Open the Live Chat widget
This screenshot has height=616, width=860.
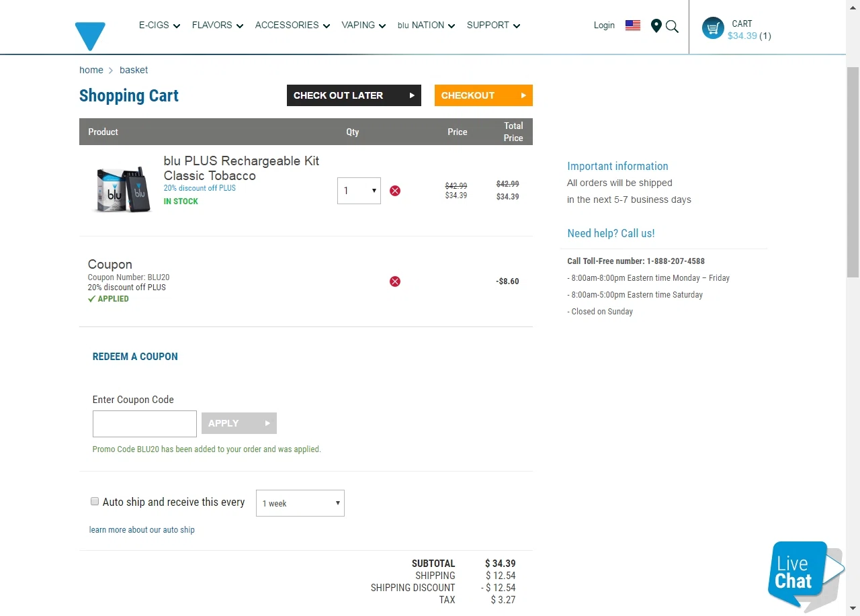point(806,577)
